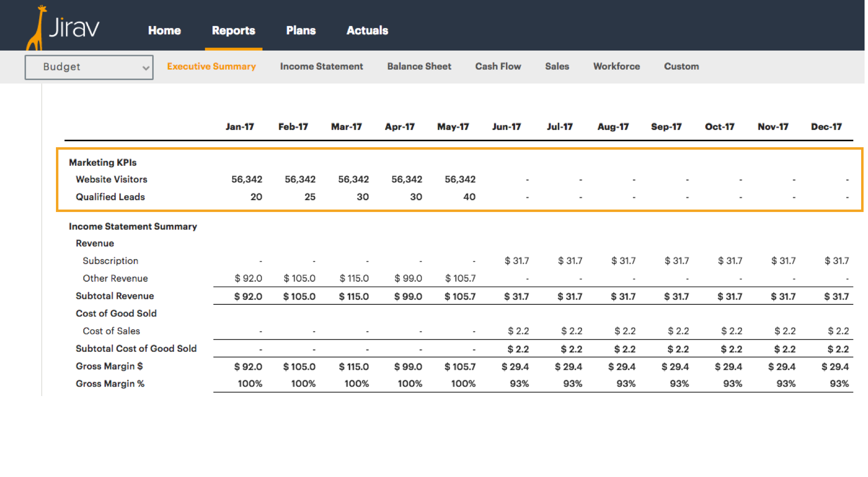Switch to the Custom report tab
The height and width of the screenshot is (477, 868).
click(x=681, y=66)
